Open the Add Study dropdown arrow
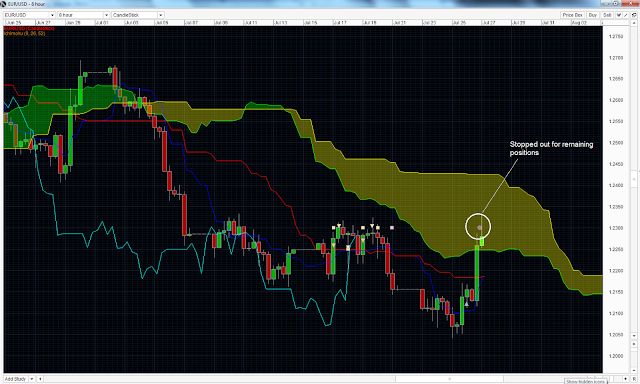Screen dimensions: 640x384 pyautogui.click(x=31, y=379)
